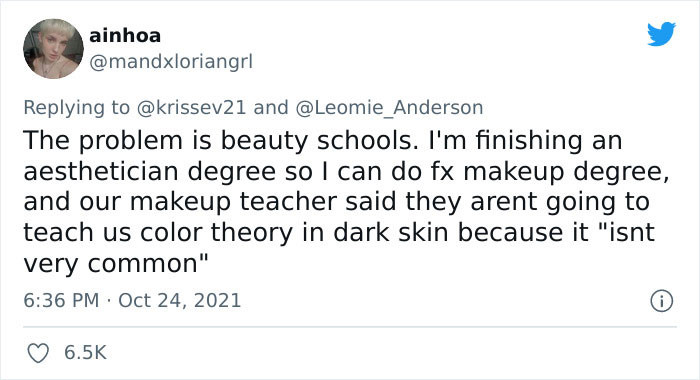Click the words "makeup teacher" in tweet
Viewport: 700px width, 380px height.
(x=233, y=202)
